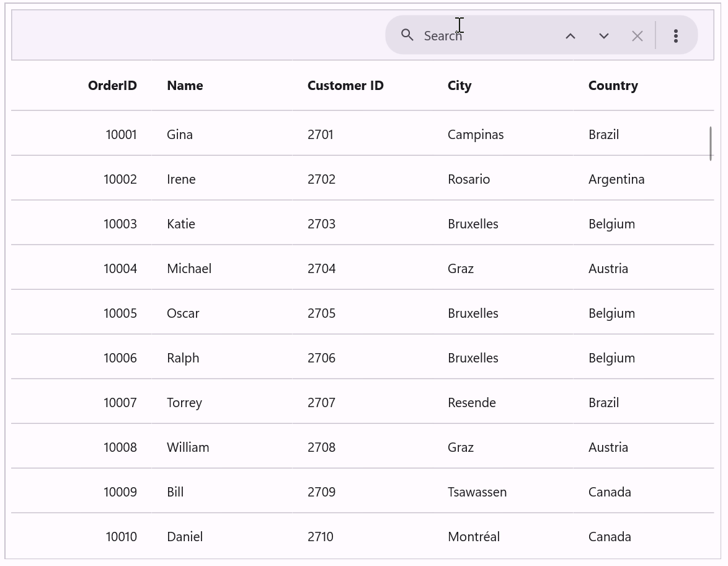The width and height of the screenshot is (728, 566).
Task: Click the city cell Montréal
Action: [474, 537]
